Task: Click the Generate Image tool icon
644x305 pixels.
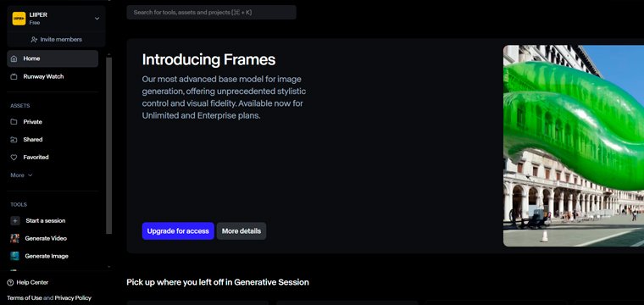Action: point(14,256)
